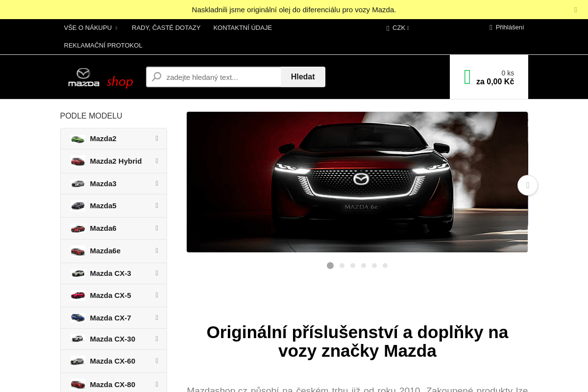Open the Mazda CX-60 model category
The height and width of the screenshot is (392, 588).
coord(114,361)
